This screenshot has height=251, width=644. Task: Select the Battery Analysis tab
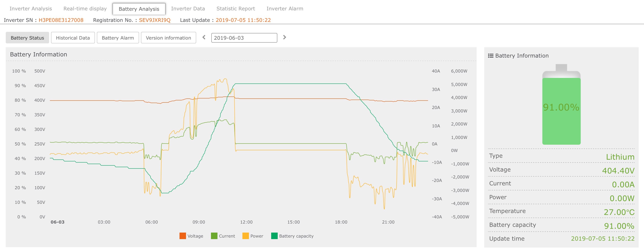[139, 9]
